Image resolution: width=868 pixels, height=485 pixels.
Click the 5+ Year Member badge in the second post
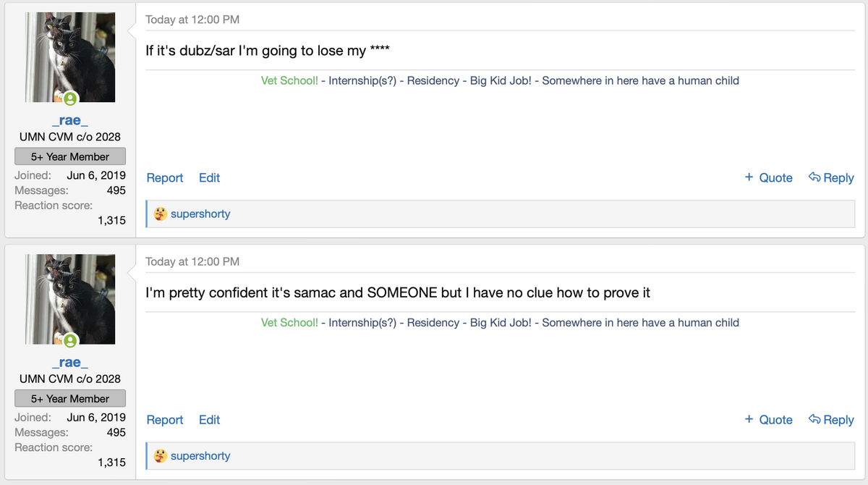[x=70, y=398]
